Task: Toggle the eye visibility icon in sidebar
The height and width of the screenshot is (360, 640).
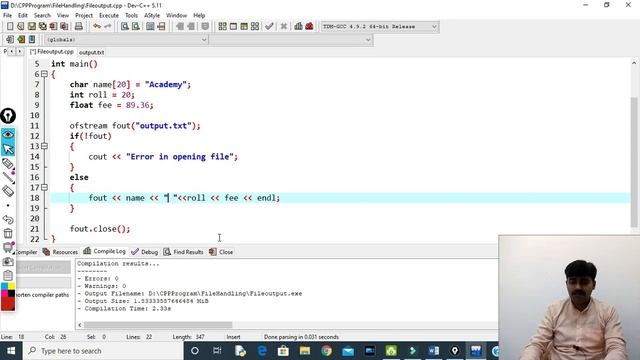Action: coord(8,134)
